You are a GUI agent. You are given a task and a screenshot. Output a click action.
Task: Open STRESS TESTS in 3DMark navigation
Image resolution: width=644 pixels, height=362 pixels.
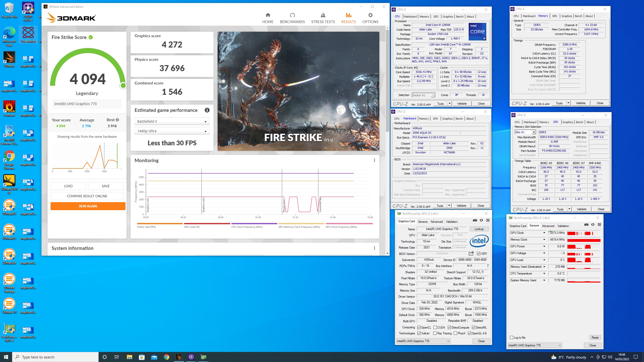coord(323,18)
